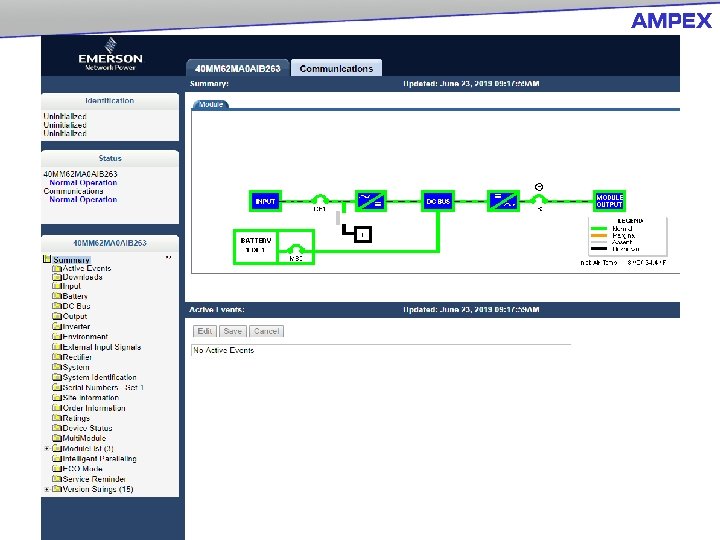
Task: Click the orange legend swatch
Action: click(x=599, y=235)
